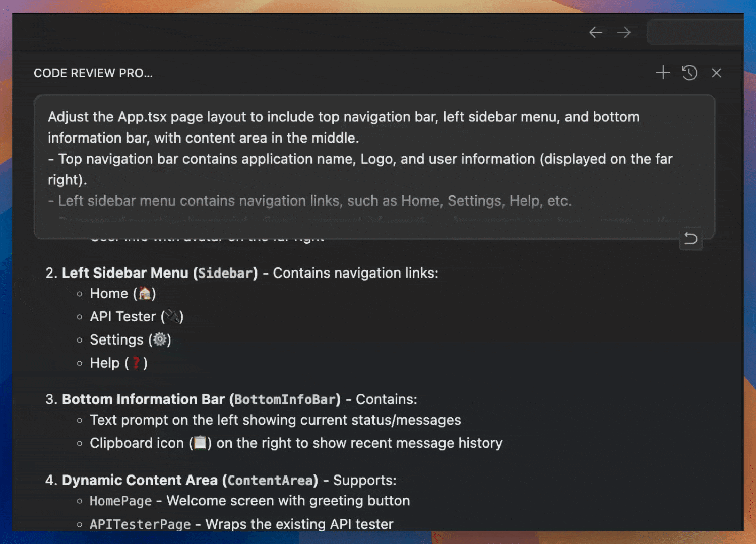Image resolution: width=756 pixels, height=544 pixels.
Task: Select the CODE REVIEW PRO panel title
Action: click(x=93, y=73)
